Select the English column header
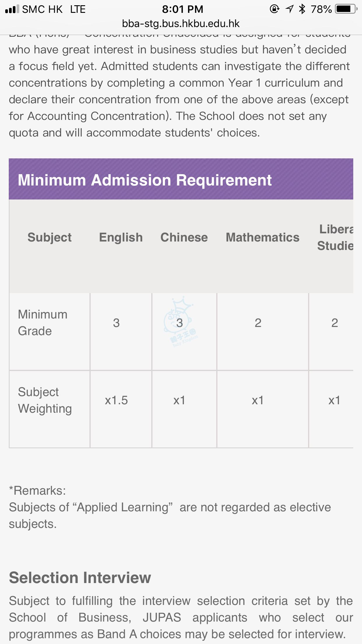Screen dimensions: 362x644 [x=121, y=237]
